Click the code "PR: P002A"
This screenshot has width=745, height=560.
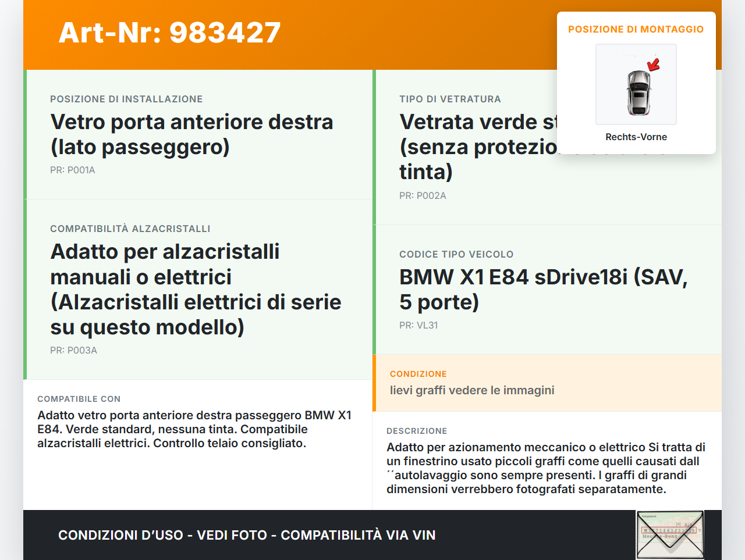tap(423, 196)
